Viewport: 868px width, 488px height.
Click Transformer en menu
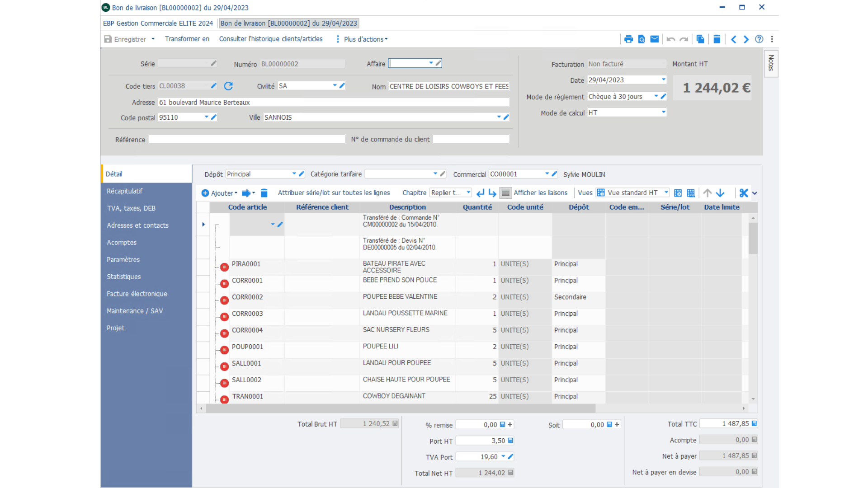point(187,39)
